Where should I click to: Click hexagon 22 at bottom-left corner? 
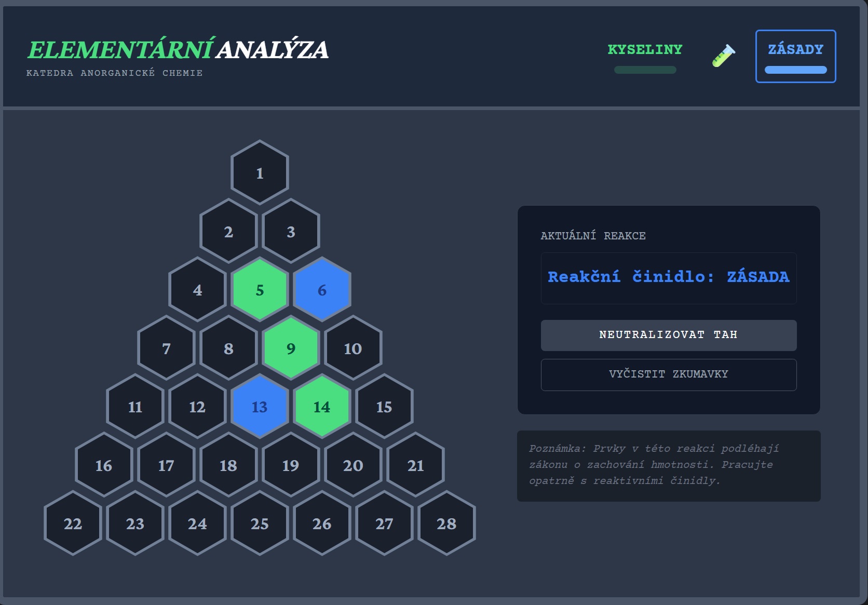[73, 523]
